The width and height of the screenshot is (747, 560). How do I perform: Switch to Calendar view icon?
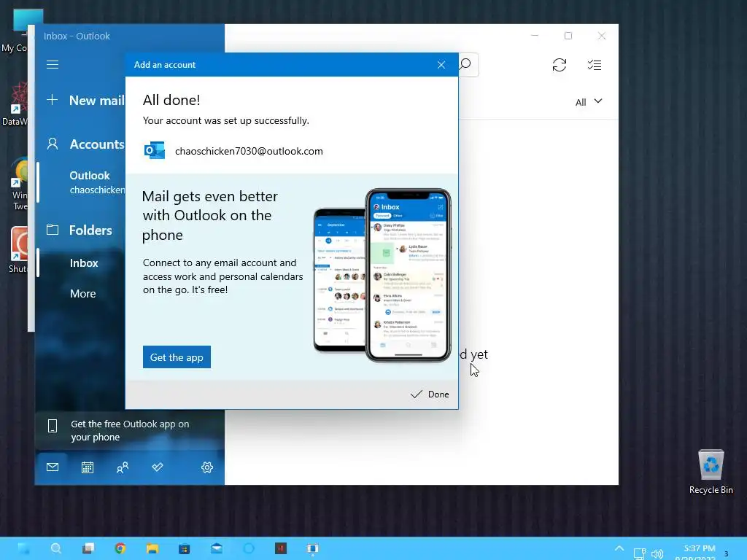click(x=88, y=467)
